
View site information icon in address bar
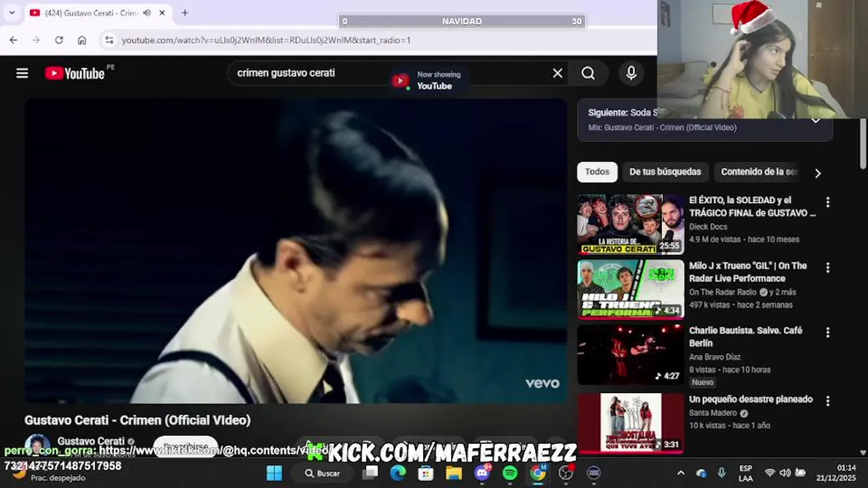(109, 40)
